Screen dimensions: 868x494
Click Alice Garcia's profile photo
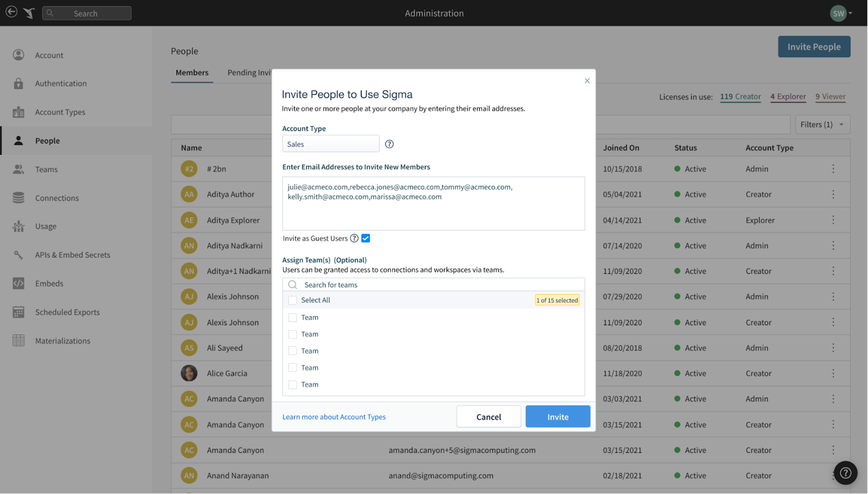[189, 373]
